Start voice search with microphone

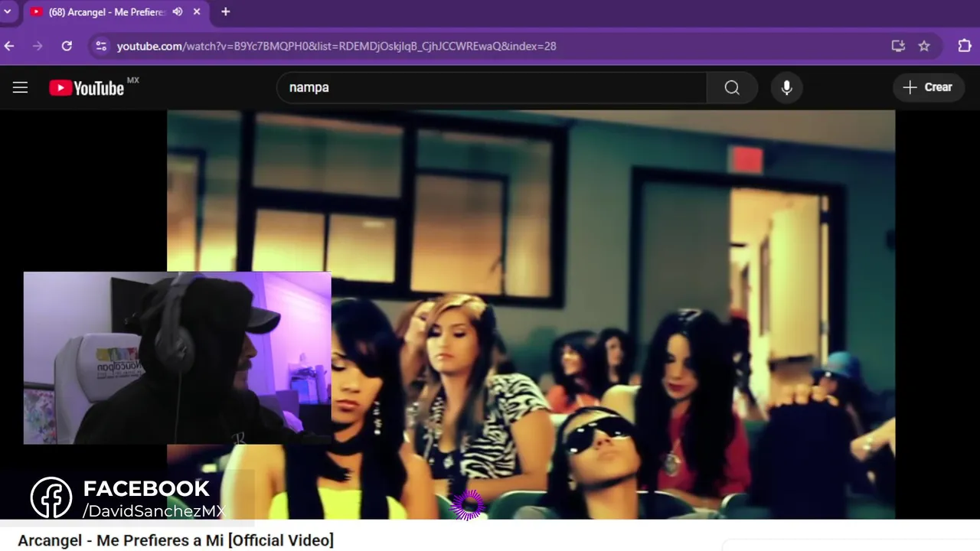click(786, 87)
